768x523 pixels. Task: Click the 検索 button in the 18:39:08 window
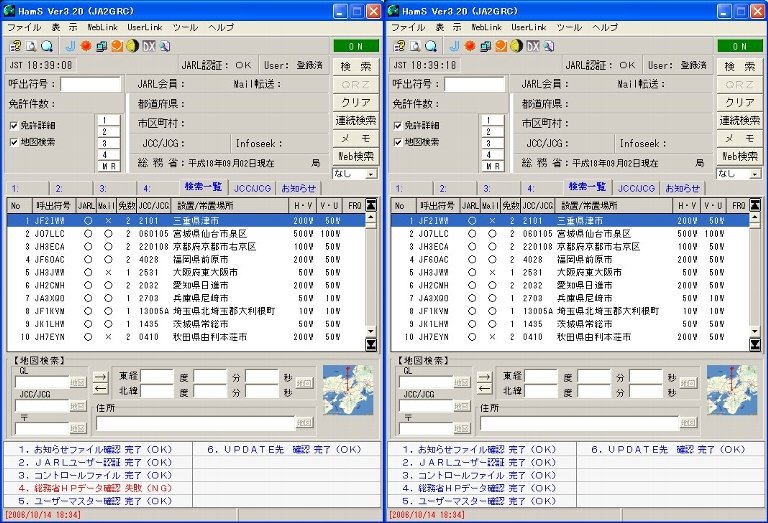point(356,66)
